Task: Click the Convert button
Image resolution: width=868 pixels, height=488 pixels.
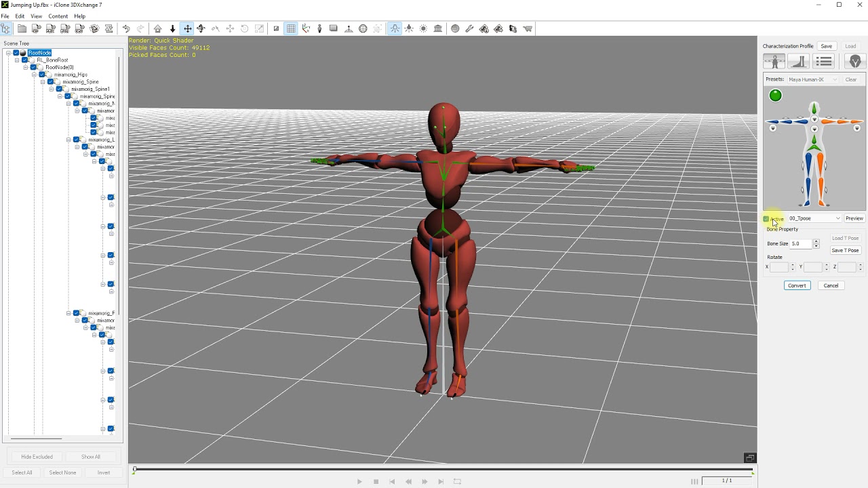Action: tap(797, 285)
